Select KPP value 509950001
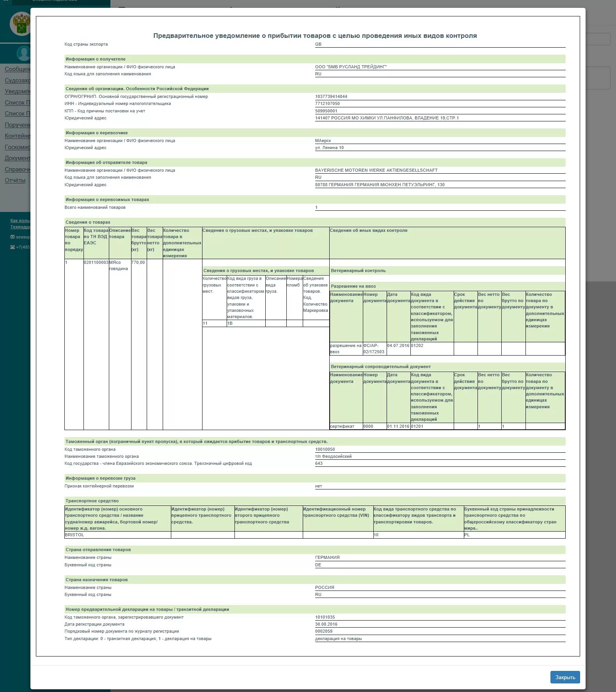 pyautogui.click(x=326, y=111)
